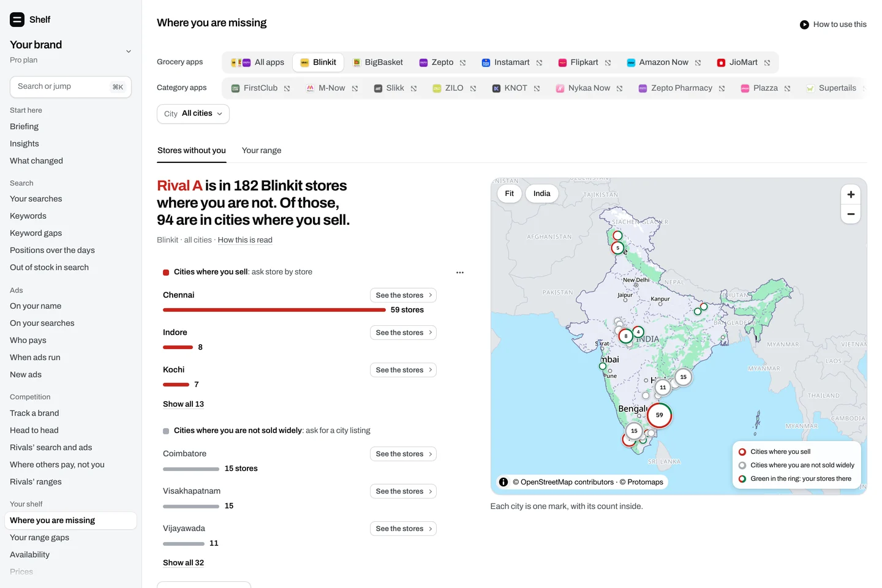Click See the stores for Chennai
The height and width of the screenshot is (588, 882).
point(403,295)
